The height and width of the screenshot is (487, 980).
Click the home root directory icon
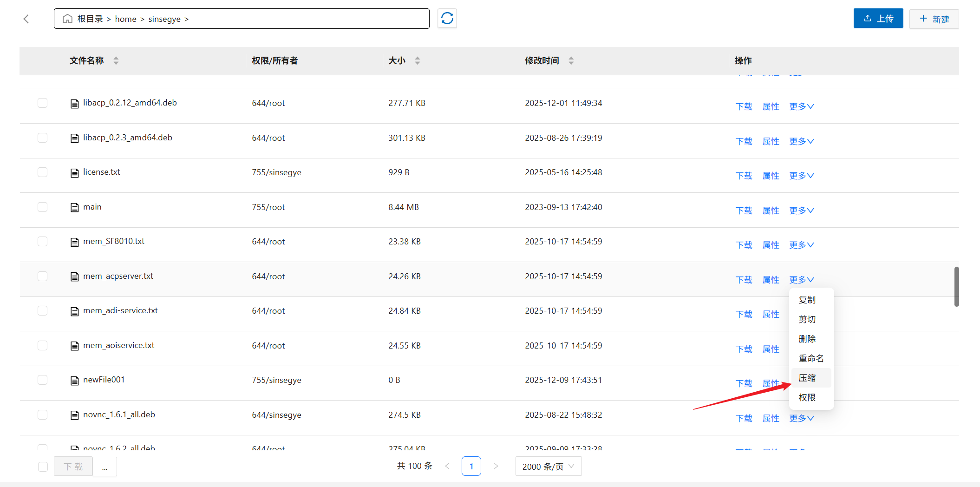[x=68, y=19]
